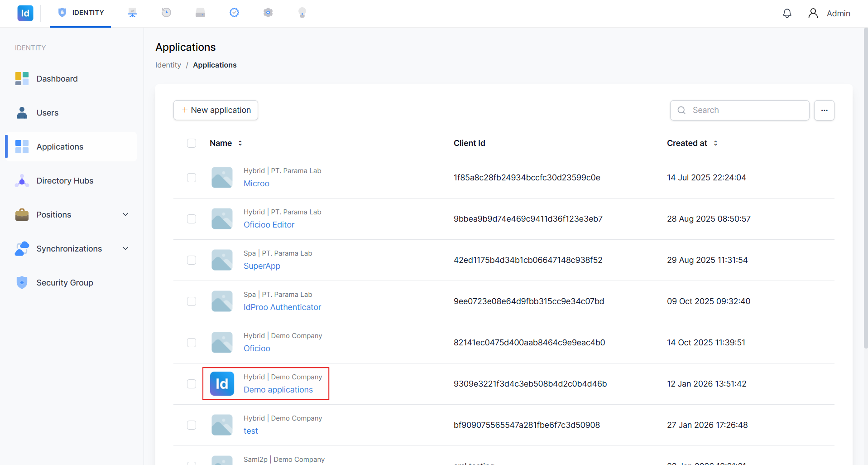Sort the table by Created at
Screen dimensions: 868x465
click(692, 143)
